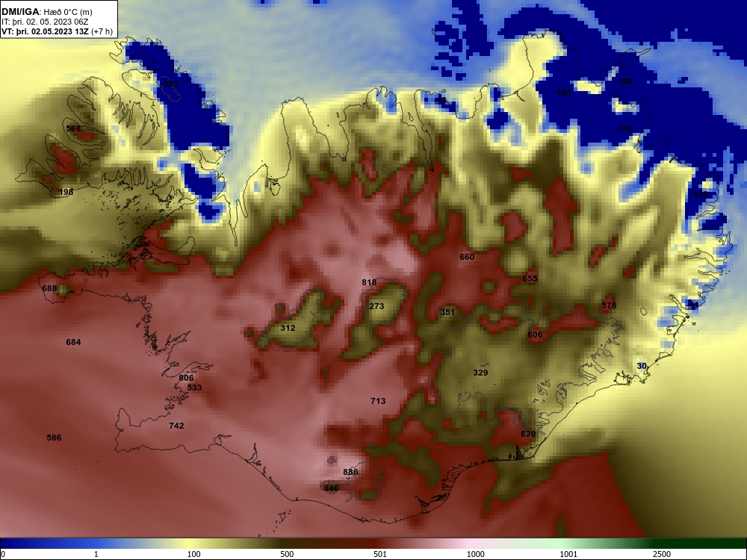Click the map value 329
747x560 pixels.
pyautogui.click(x=480, y=373)
